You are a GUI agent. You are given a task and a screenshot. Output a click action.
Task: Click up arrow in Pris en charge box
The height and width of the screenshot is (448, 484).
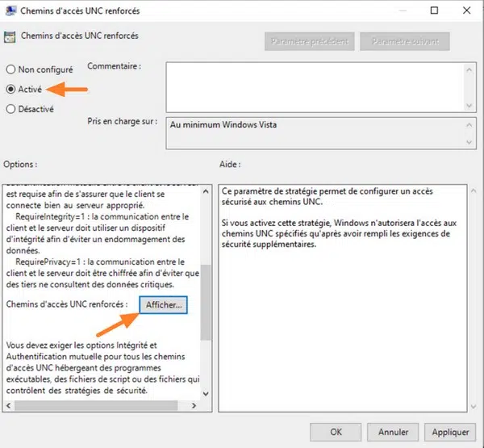coord(469,125)
